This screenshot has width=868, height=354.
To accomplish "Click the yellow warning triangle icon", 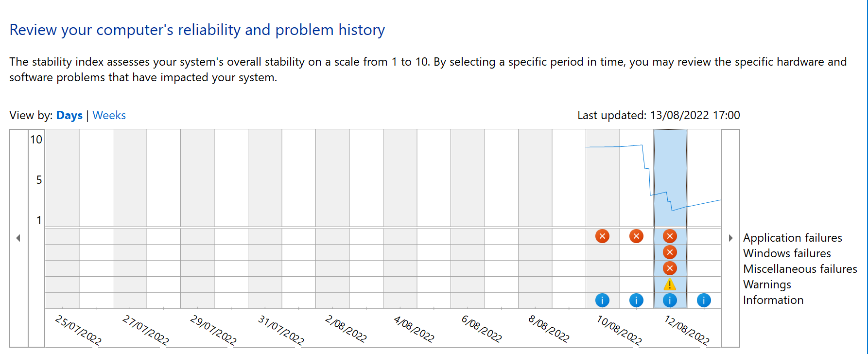I will click(x=670, y=284).
